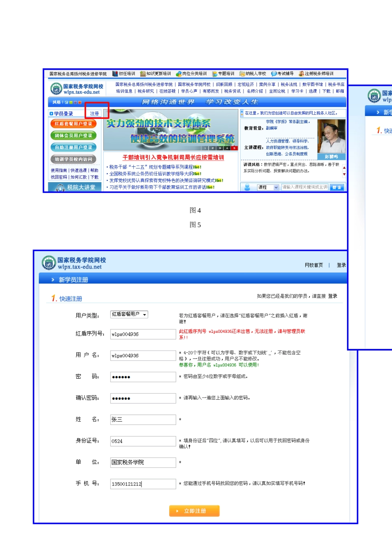Click the 手机号 field containing 13500121212
The image size is (392, 555).
143,484
